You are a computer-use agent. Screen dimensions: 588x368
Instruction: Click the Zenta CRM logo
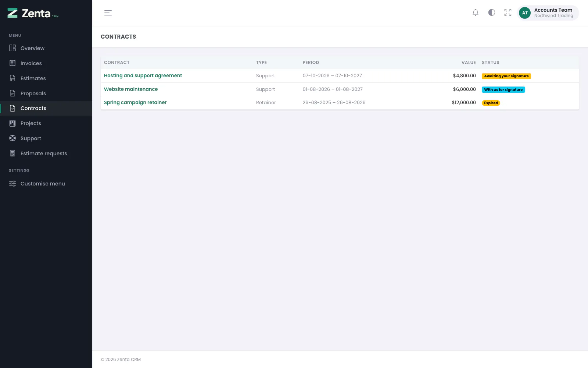point(33,13)
